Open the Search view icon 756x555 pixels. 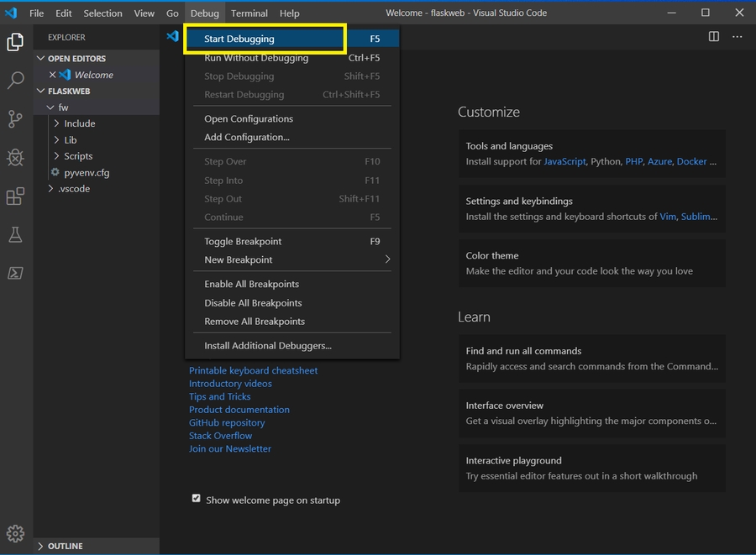tap(15, 81)
